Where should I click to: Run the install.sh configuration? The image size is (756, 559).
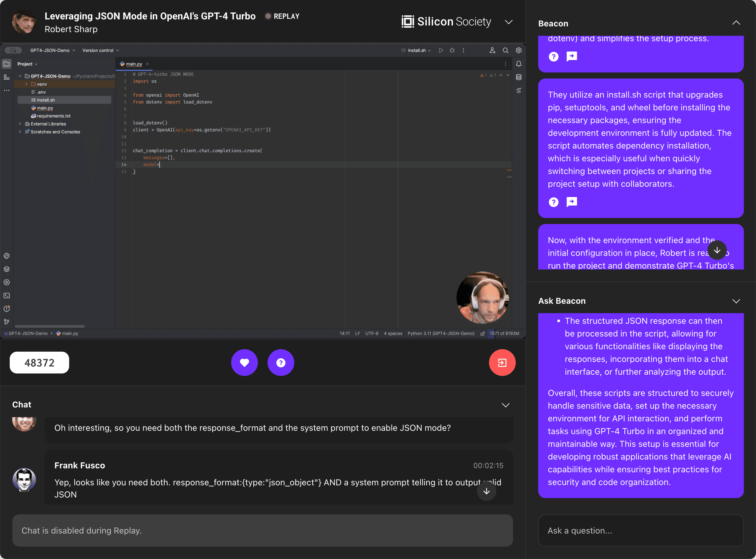(x=441, y=50)
